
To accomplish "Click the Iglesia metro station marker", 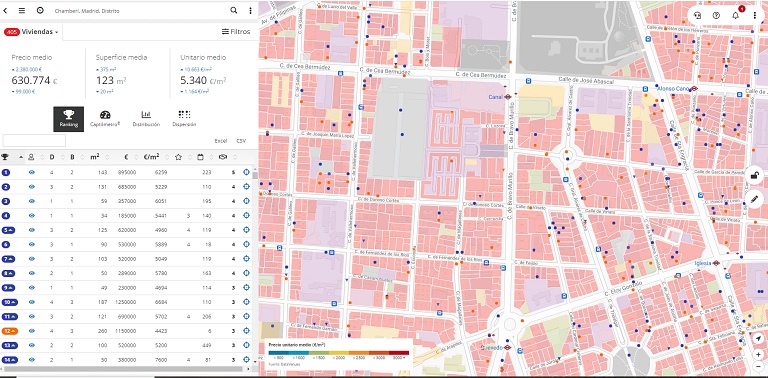I will tap(716, 263).
